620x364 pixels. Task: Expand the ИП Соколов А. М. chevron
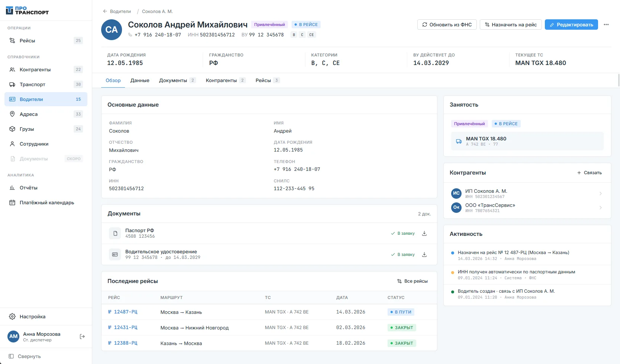[600, 194]
